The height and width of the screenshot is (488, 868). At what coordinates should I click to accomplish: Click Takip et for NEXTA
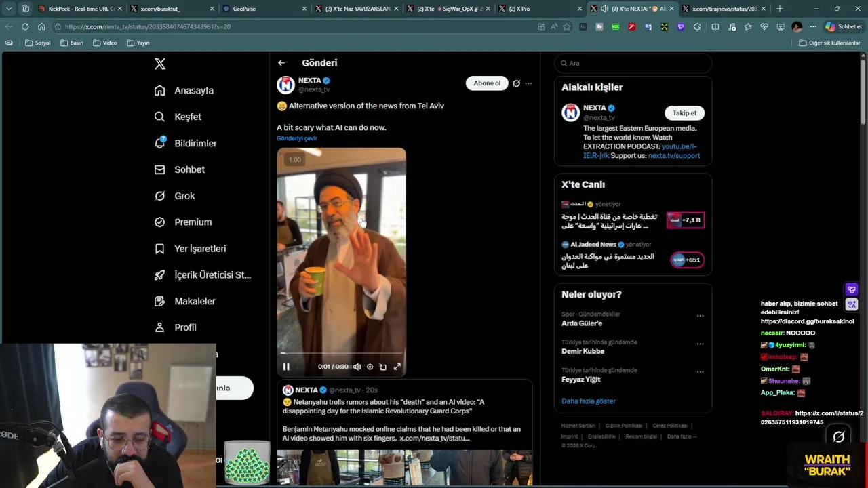coord(684,113)
